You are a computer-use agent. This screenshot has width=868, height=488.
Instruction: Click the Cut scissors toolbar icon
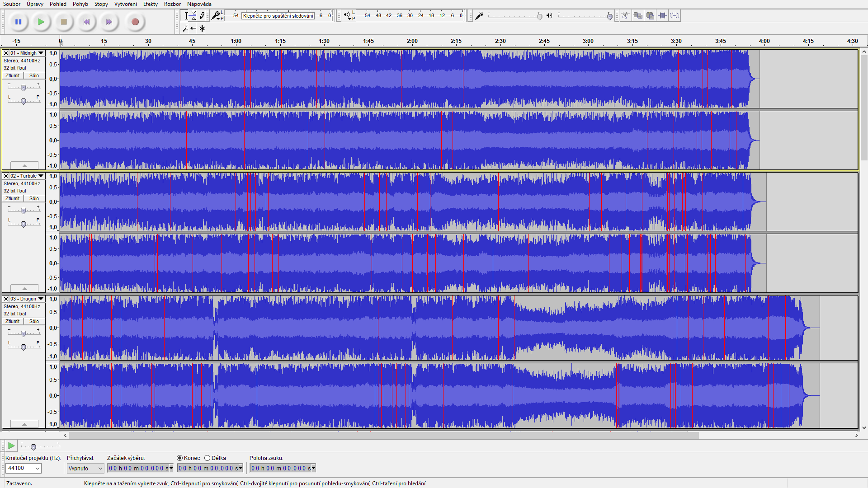(x=626, y=15)
